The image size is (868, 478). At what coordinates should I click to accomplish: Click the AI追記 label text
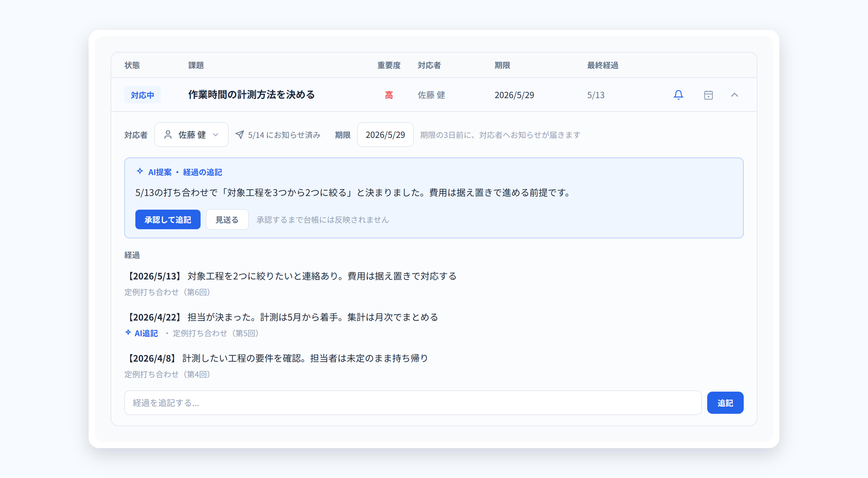pos(146,333)
